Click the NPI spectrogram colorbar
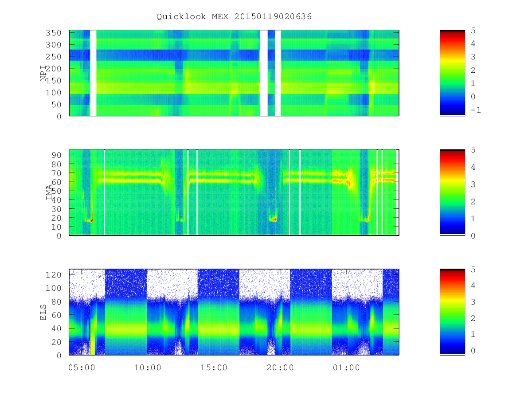This screenshot has width=532, height=399. point(452,73)
